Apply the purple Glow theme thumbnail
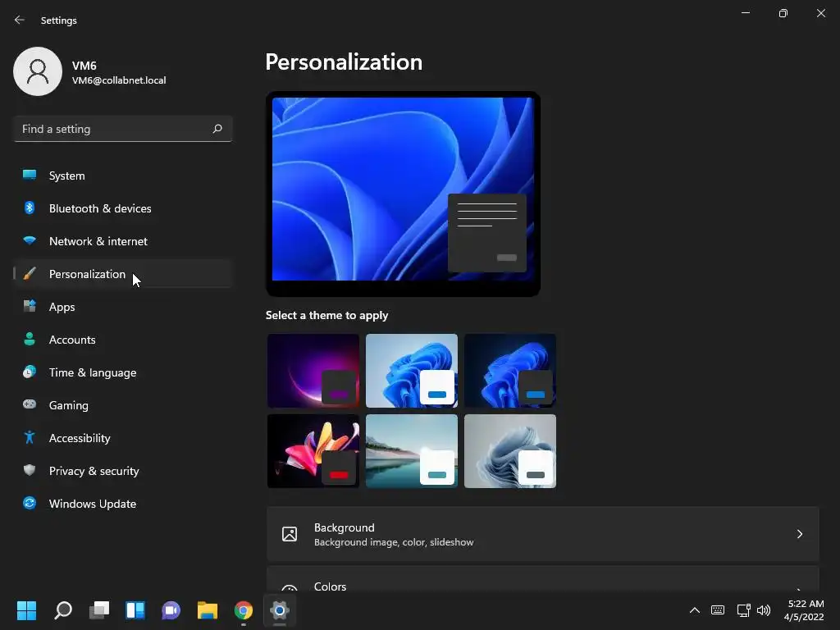840x630 pixels. (x=313, y=371)
